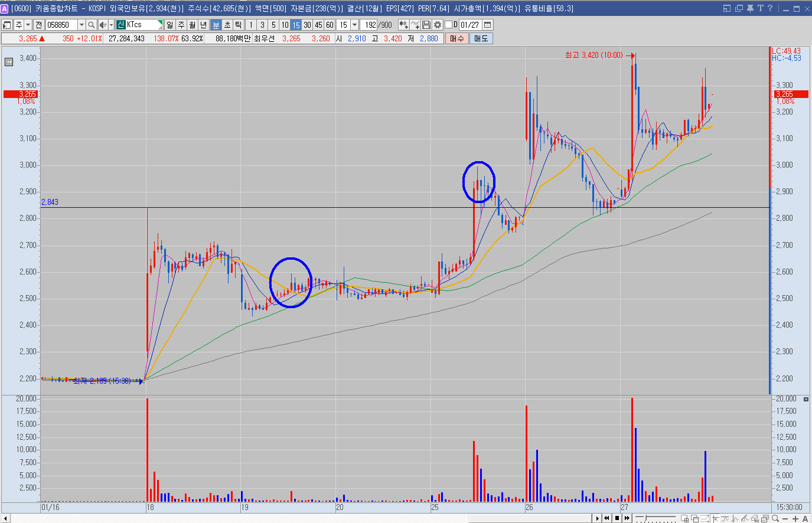The height and width of the screenshot is (523, 812).
Task: Select yearly 년 period toggle
Action: pyautogui.click(x=204, y=25)
